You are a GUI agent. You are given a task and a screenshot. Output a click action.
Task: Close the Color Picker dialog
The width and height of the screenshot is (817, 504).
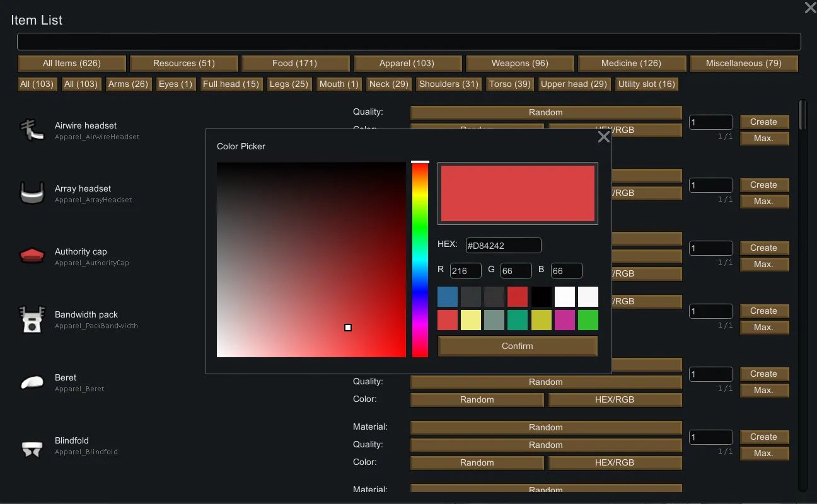[603, 137]
